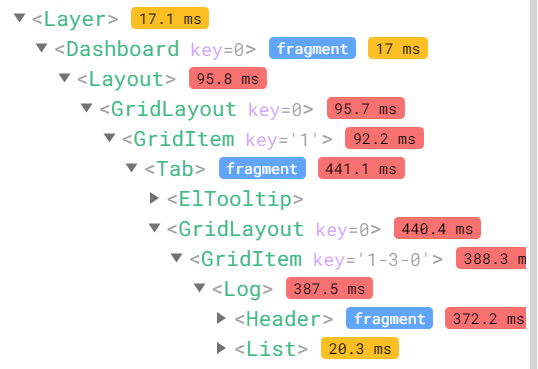Collapse the GridItem key='1-3-0' arrow
This screenshot has width=538, height=369.
coord(176,258)
